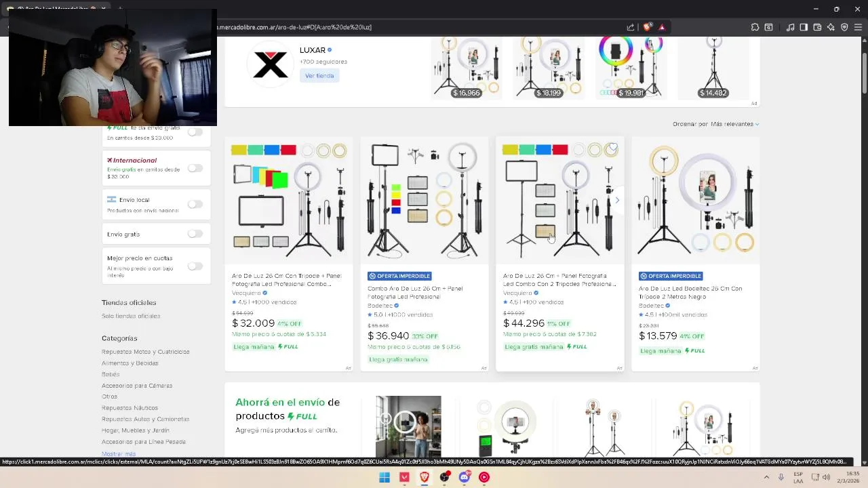Open the Brave Rewards triangle icon

coord(662,27)
